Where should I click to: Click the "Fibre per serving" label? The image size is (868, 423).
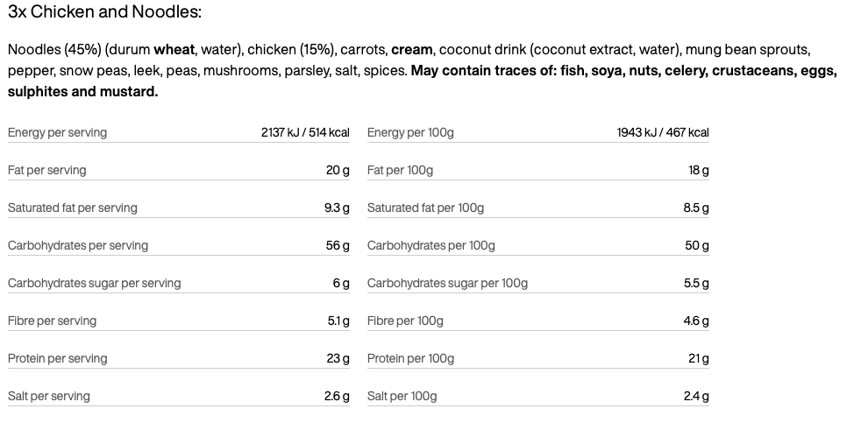click(52, 321)
